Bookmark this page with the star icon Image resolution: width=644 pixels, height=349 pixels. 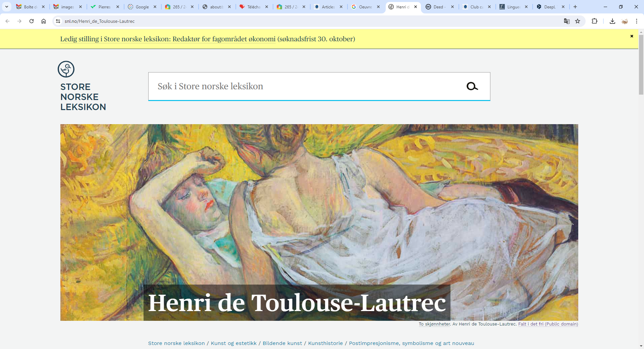(578, 21)
